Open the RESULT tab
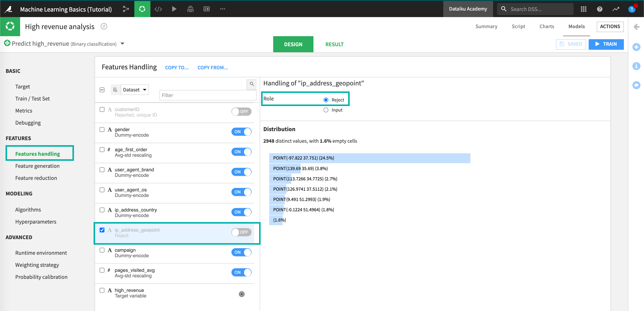 coord(335,44)
